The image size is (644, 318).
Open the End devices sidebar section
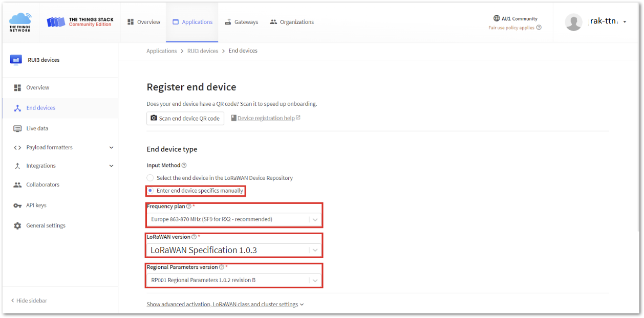click(40, 108)
